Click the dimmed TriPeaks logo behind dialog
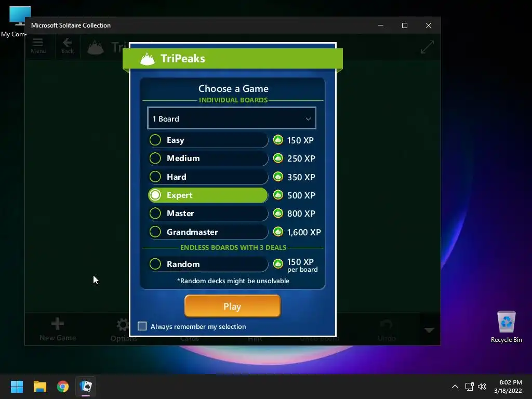532x399 pixels. click(x=96, y=47)
